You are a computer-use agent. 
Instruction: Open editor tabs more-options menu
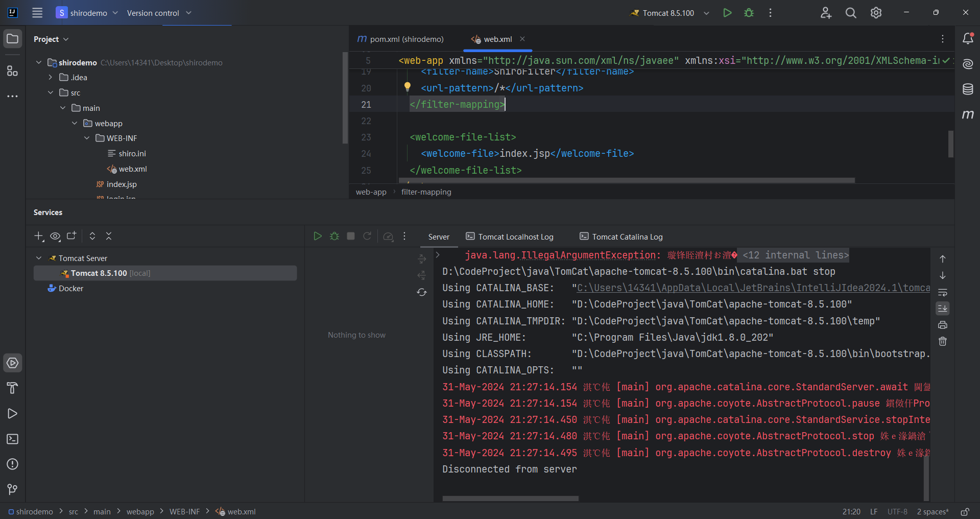(943, 39)
